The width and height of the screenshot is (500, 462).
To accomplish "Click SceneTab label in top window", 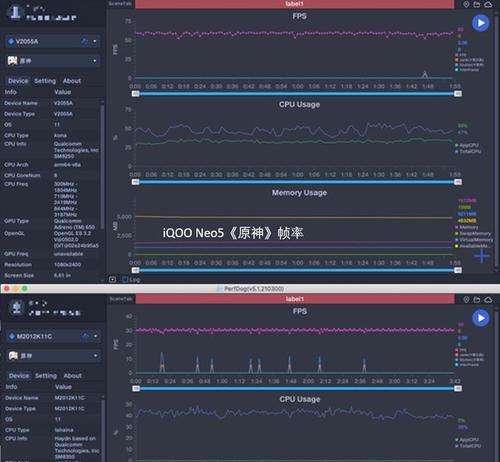I will [120, 4].
